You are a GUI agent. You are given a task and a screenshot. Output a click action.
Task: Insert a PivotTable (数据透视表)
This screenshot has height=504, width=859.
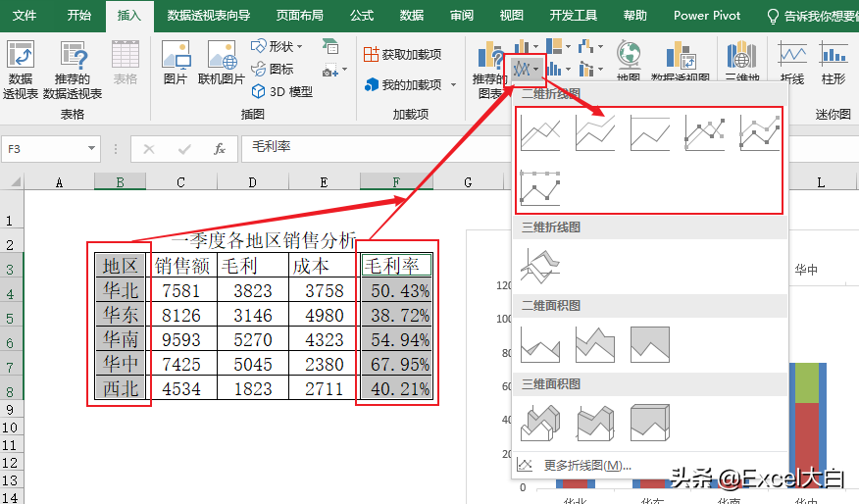[x=21, y=70]
